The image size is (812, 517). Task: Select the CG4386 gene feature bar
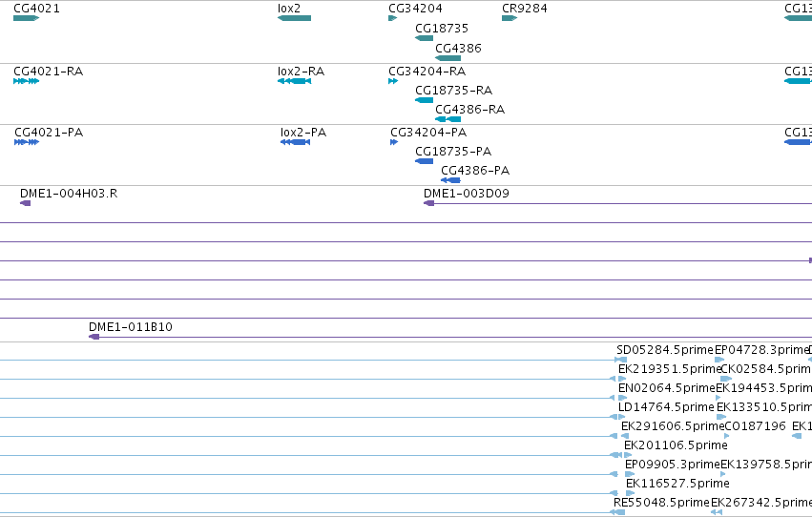point(448,58)
